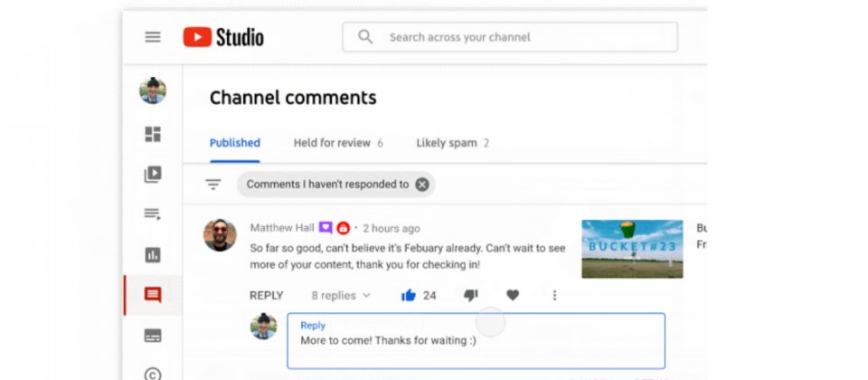Click the Matthew Hall commenter name
This screenshot has width=868, height=380.
pos(282,228)
